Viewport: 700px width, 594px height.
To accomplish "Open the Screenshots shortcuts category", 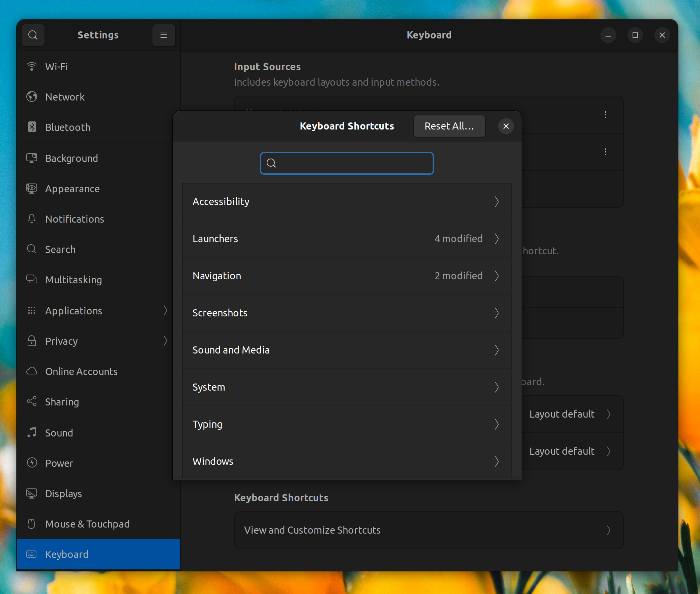I will pos(347,313).
